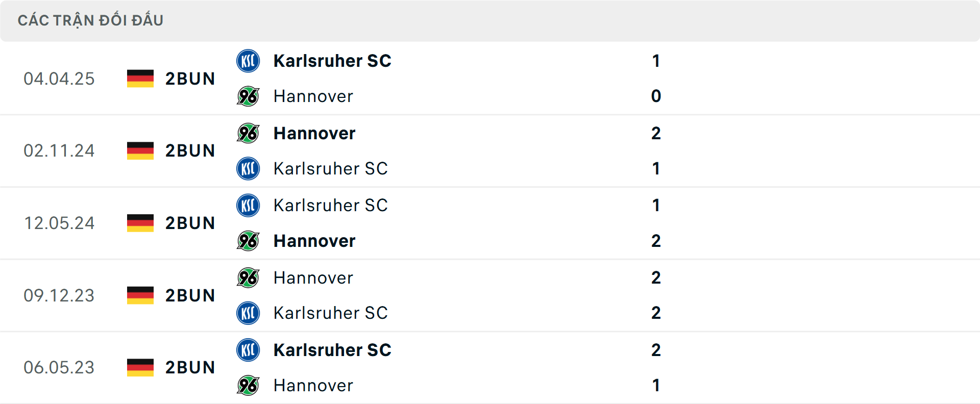
Task: Click the 2BUN label beside 12.05.24
Action: 190,223
